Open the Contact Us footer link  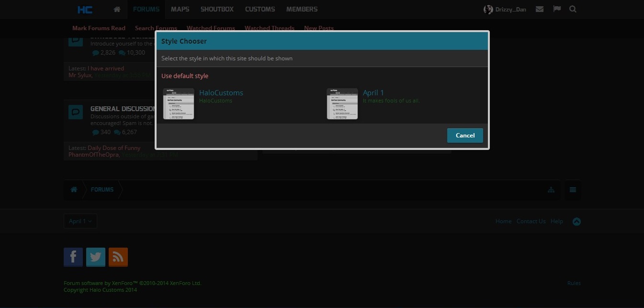click(x=531, y=221)
